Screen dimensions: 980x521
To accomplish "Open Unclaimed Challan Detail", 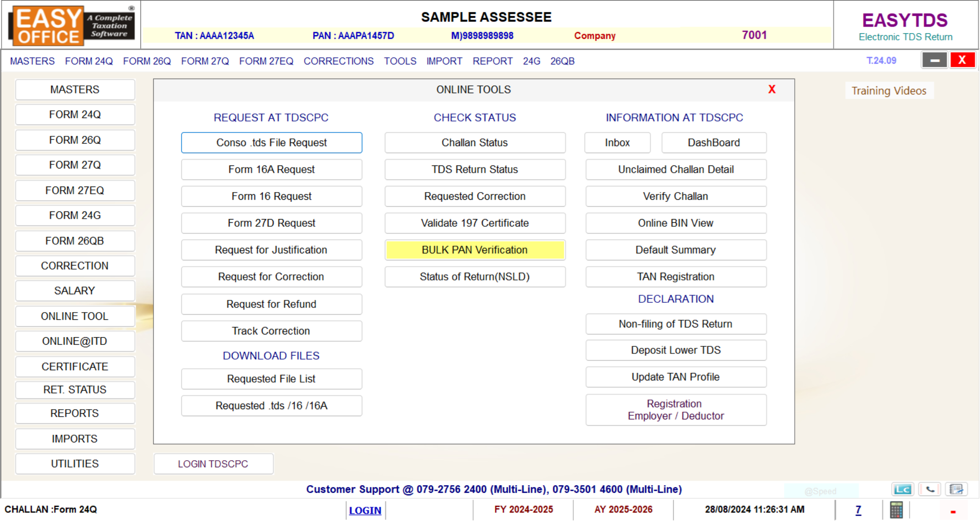I will pos(676,170).
